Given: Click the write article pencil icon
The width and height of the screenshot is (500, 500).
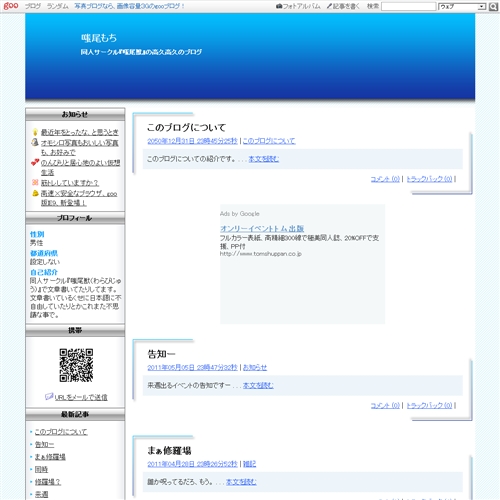Looking at the screenshot, I should pyautogui.click(x=329, y=6).
